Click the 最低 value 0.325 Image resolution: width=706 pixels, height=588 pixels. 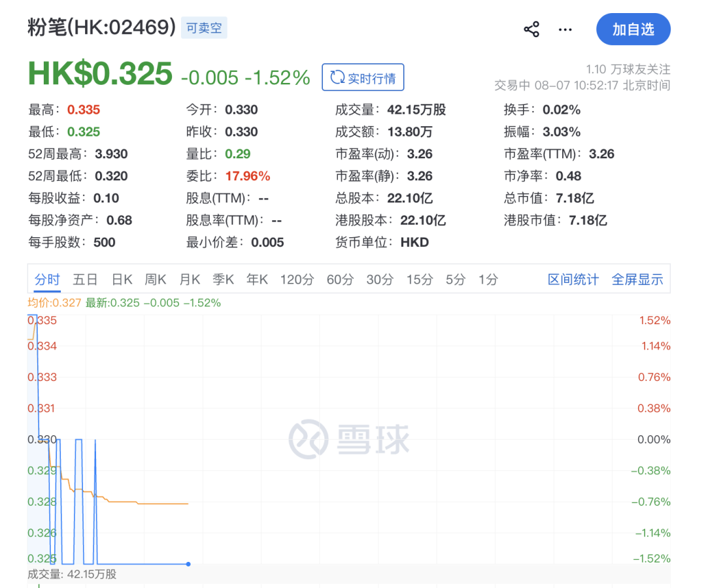click(x=83, y=132)
